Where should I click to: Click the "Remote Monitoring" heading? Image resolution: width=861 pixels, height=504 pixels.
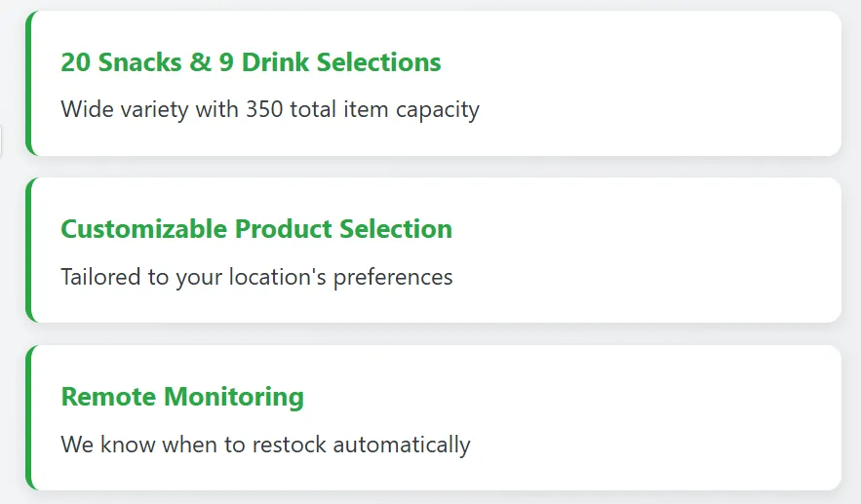click(182, 397)
